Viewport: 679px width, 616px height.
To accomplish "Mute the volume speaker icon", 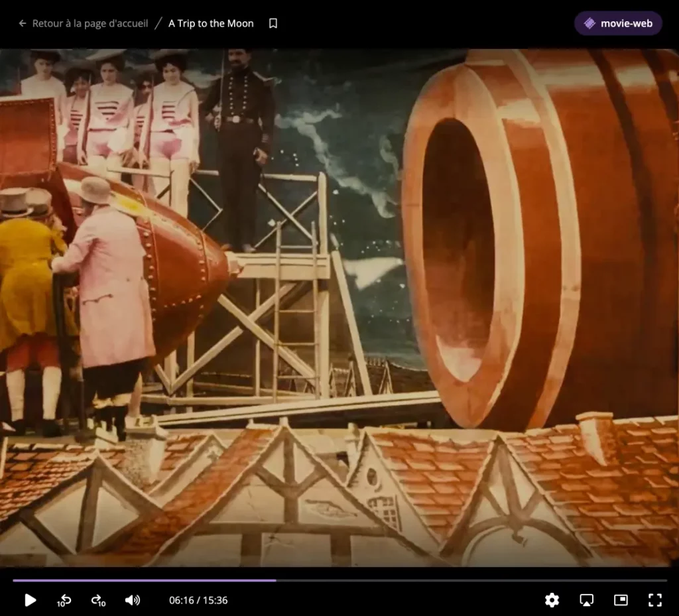I will [133, 600].
